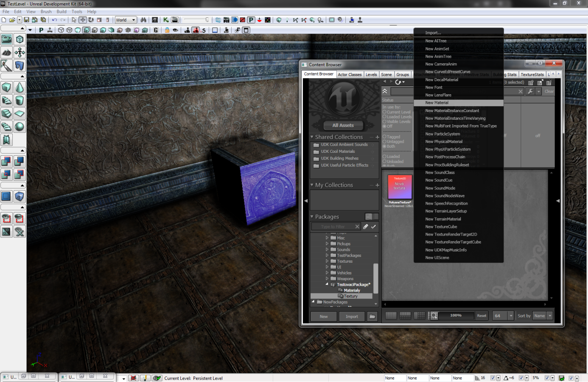Create Cylinder builder brush

[20, 101]
